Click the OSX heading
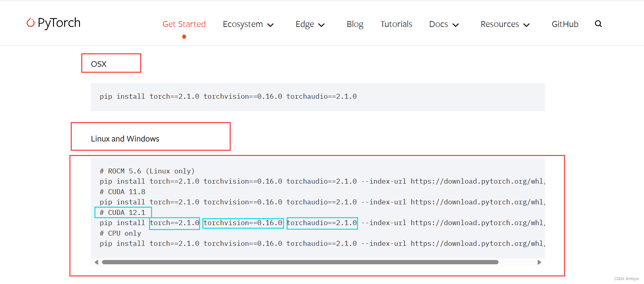Viewport: 644px width, 284px height. (x=99, y=64)
